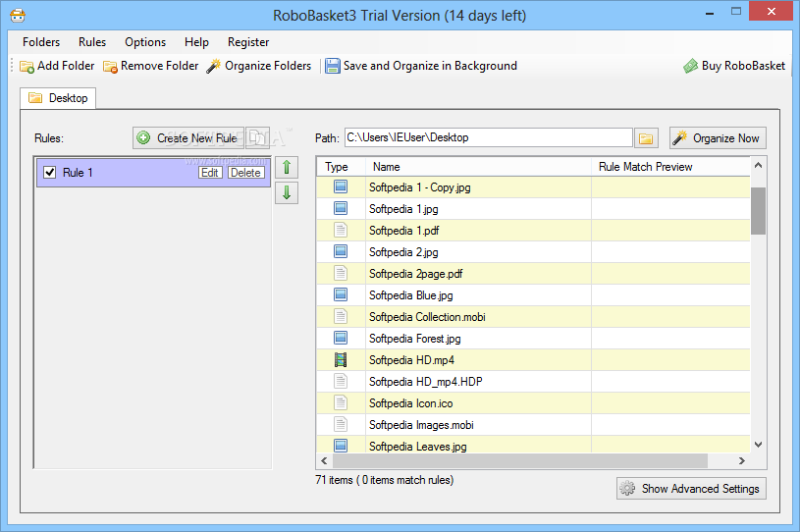Viewport: 800px width, 532px height.
Task: Select file name Softpedia 1.pdf
Action: [x=403, y=231]
